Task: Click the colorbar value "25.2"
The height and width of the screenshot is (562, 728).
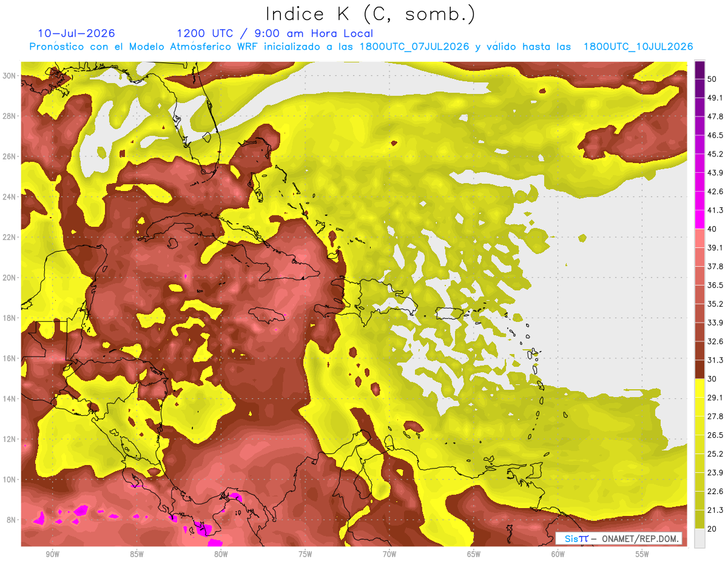Action: 715,454
